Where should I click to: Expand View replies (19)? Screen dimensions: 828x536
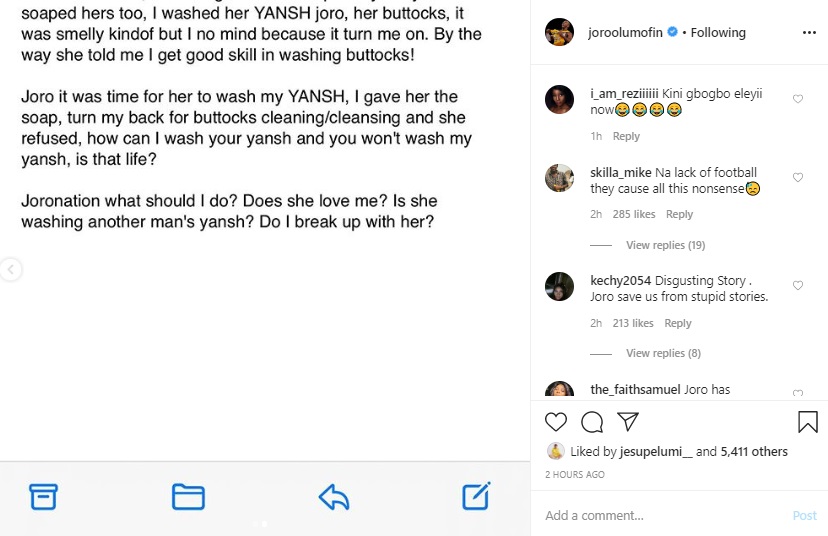(x=665, y=245)
